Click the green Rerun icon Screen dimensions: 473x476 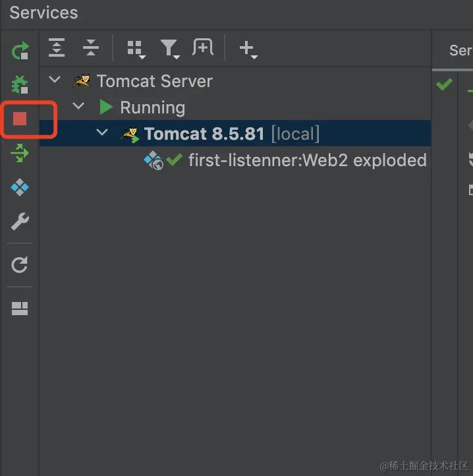click(x=20, y=51)
